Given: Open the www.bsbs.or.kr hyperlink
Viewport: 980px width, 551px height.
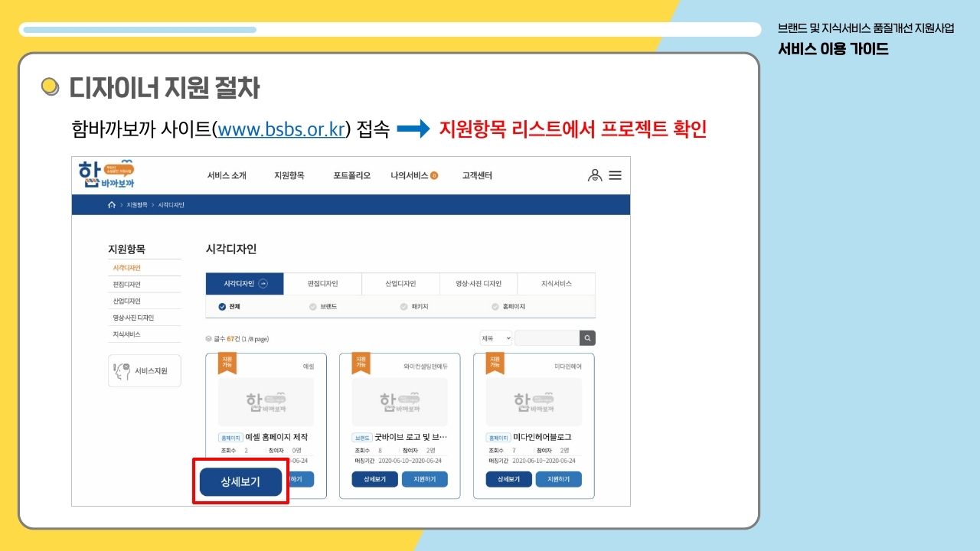Looking at the screenshot, I should 282,129.
